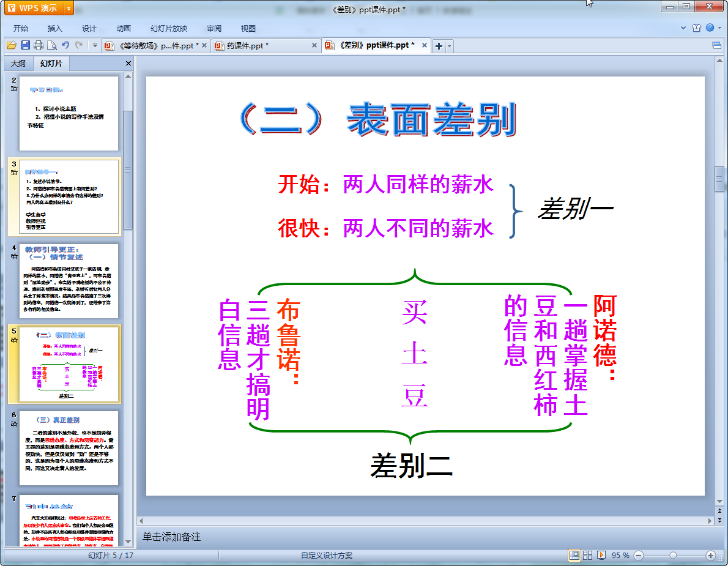The image size is (728, 566).
Task: Select slide 4 情节复述 thumbnail
Action: tap(69, 281)
